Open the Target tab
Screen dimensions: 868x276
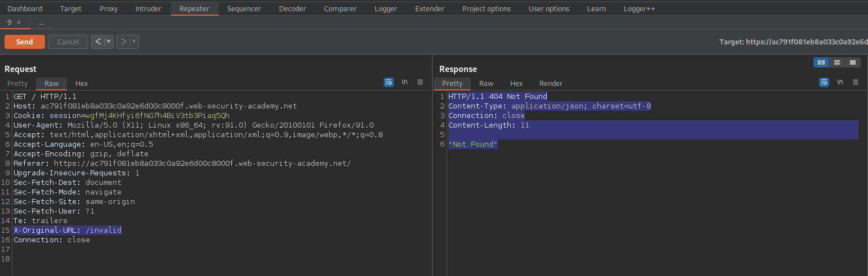tap(71, 8)
